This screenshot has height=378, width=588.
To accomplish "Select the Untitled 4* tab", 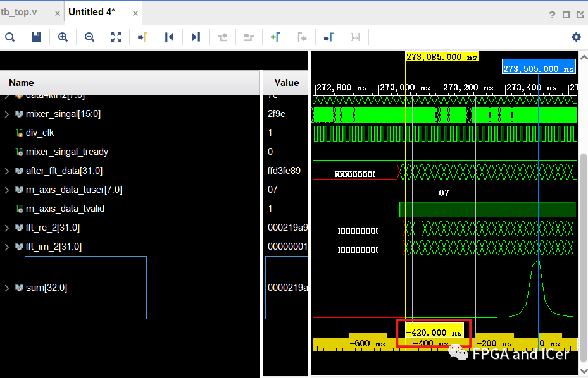I will tap(92, 12).
